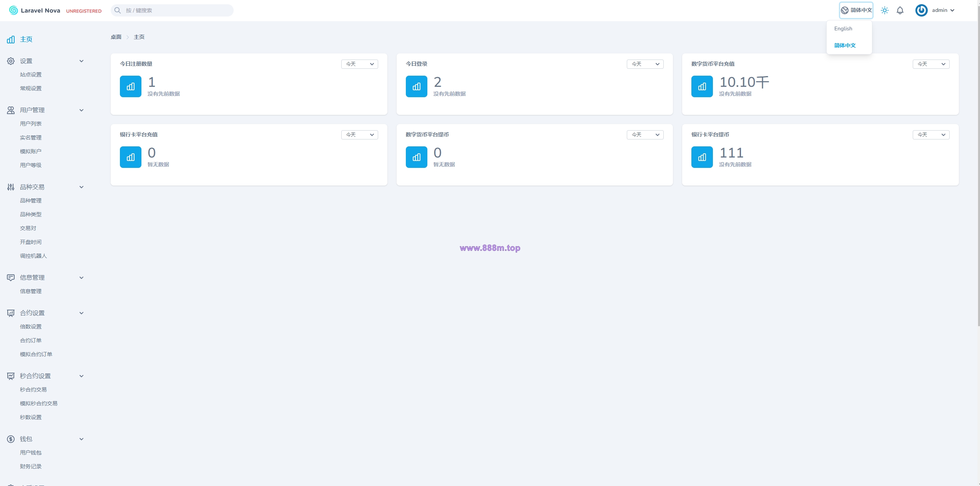Viewport: 980px width, 486px height.
Task: Go to 桌面 breadcrumb link
Action: [116, 37]
